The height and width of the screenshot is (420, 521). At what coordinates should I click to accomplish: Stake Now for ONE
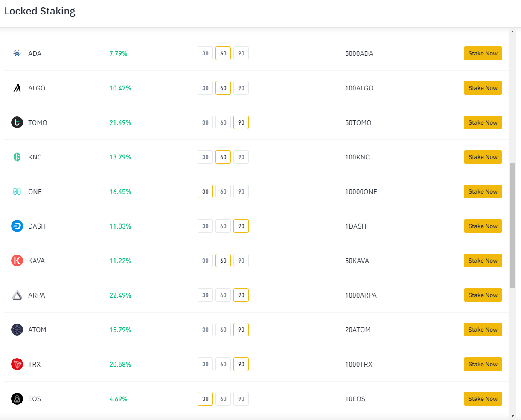tap(483, 191)
